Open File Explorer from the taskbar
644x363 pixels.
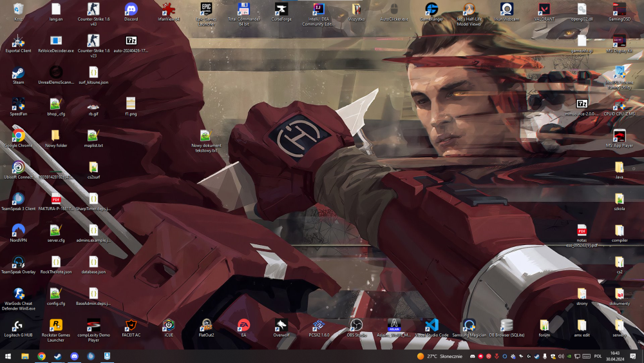click(x=24, y=356)
